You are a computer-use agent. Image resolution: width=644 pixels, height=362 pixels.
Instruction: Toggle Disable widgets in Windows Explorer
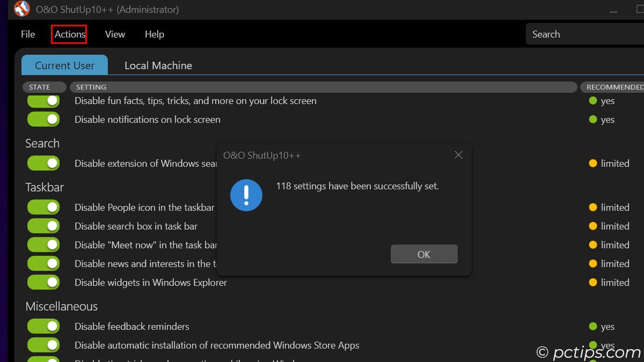click(43, 283)
